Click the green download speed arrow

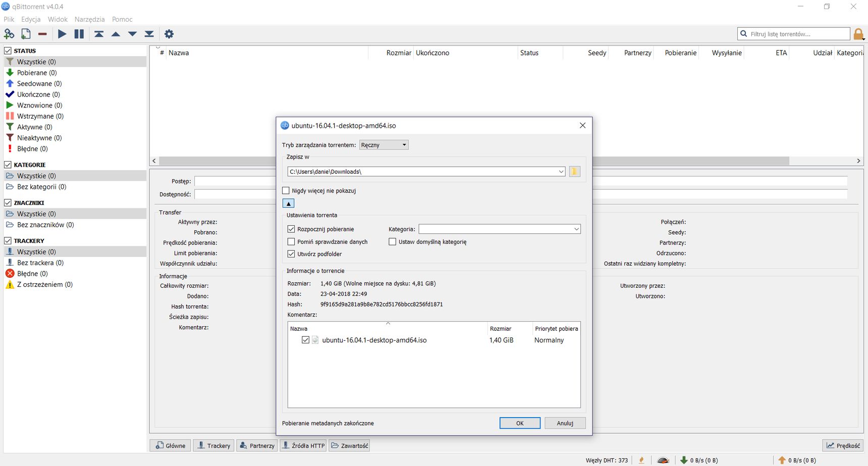(684, 460)
